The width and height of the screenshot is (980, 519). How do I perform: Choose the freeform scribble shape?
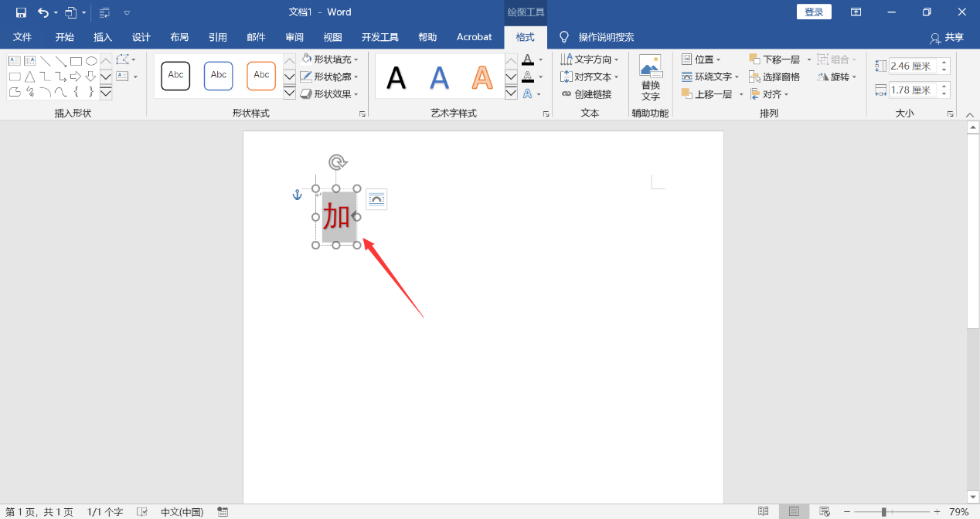(x=29, y=92)
